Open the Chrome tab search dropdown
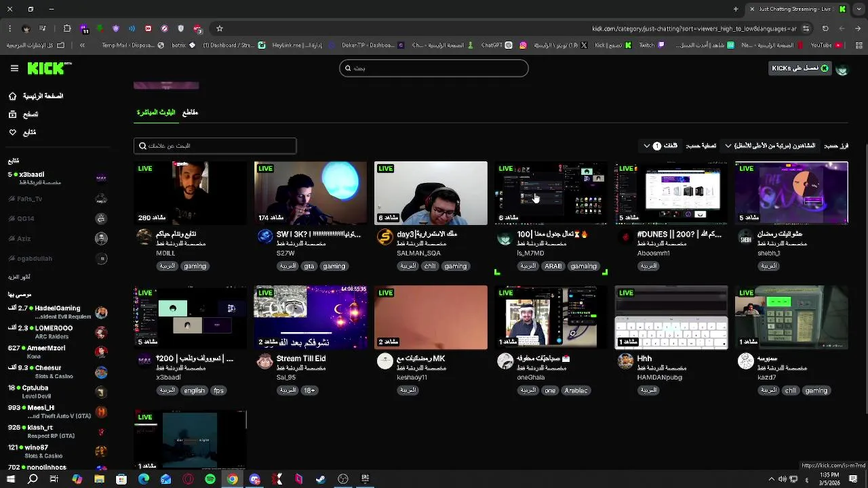Image resolution: width=868 pixels, height=488 pixels. pyautogui.click(x=859, y=9)
